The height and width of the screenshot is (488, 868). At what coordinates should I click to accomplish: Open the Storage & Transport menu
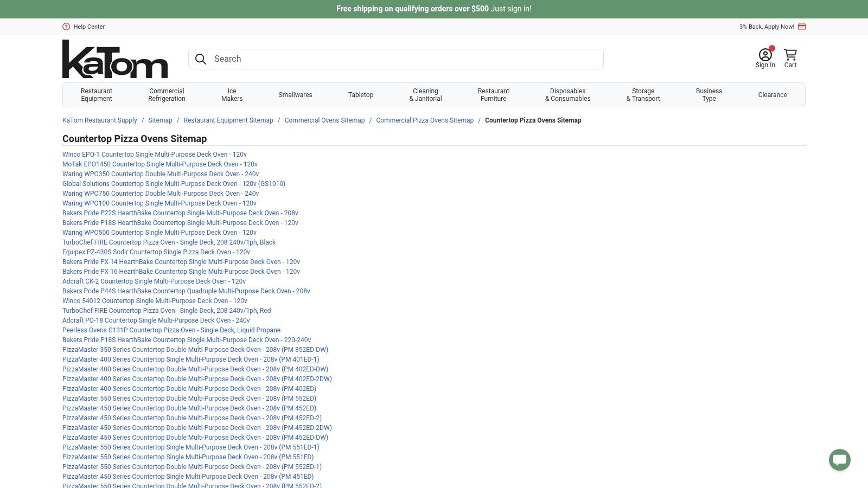[643, 95]
